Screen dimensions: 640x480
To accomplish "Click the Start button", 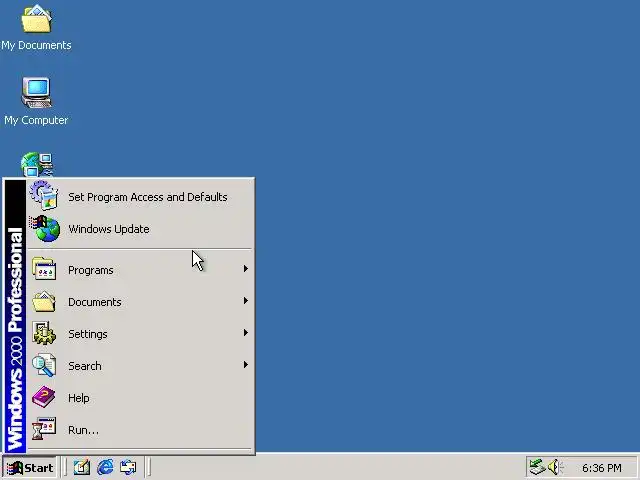I will [30, 467].
